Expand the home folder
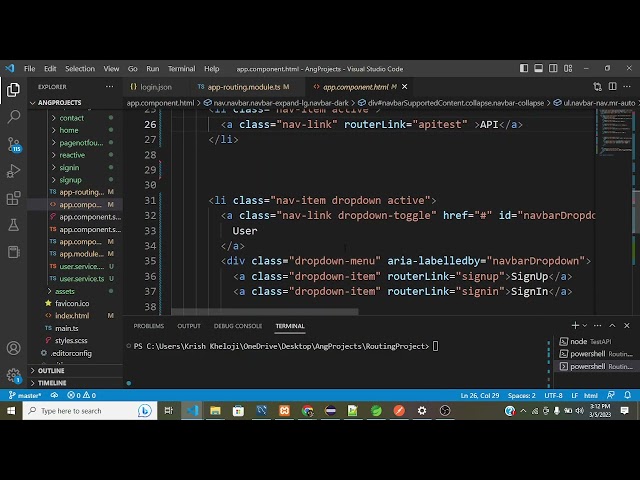 coord(69,130)
